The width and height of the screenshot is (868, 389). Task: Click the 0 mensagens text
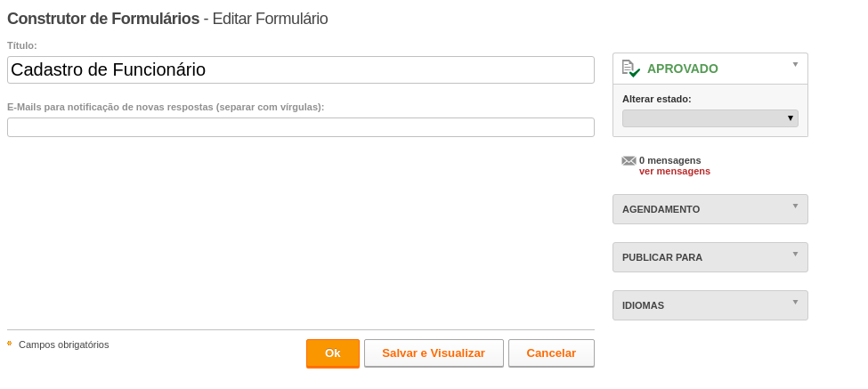[x=669, y=160]
